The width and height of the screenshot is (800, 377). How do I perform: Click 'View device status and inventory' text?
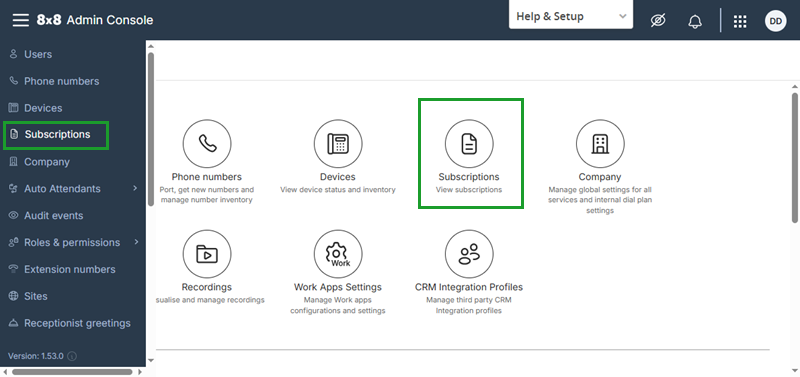[x=338, y=190]
